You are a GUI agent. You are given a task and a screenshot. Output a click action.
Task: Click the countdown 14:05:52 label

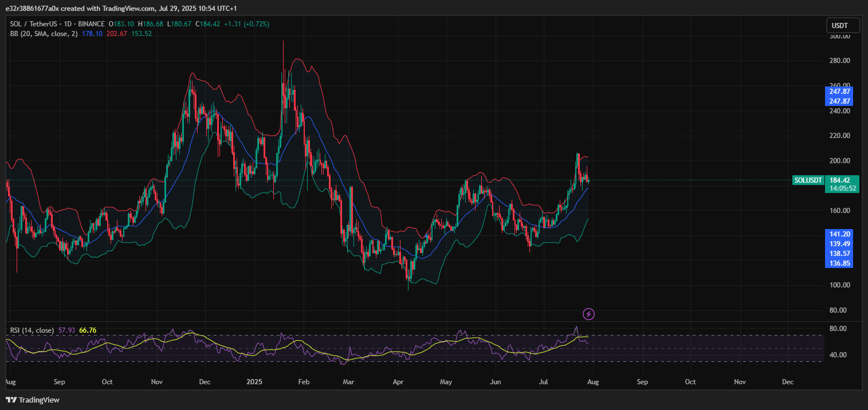click(842, 188)
